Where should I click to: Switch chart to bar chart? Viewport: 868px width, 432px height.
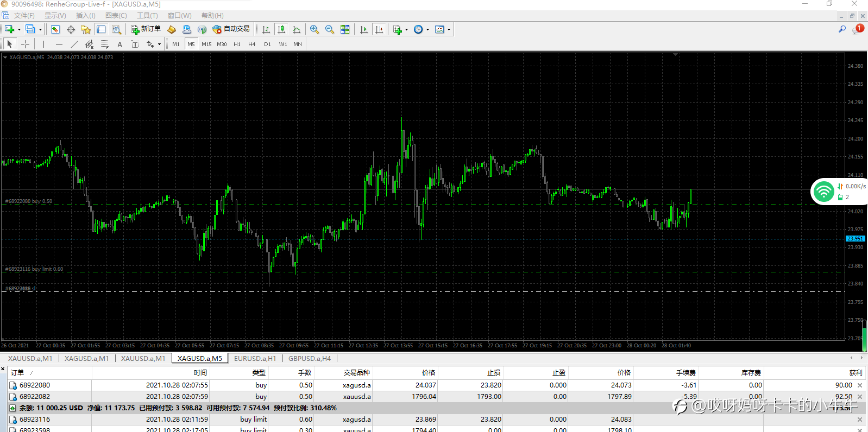[266, 29]
